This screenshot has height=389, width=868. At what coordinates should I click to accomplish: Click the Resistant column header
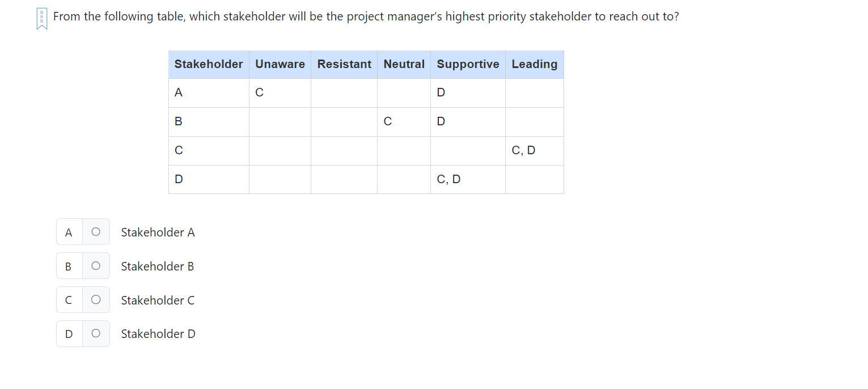344,64
